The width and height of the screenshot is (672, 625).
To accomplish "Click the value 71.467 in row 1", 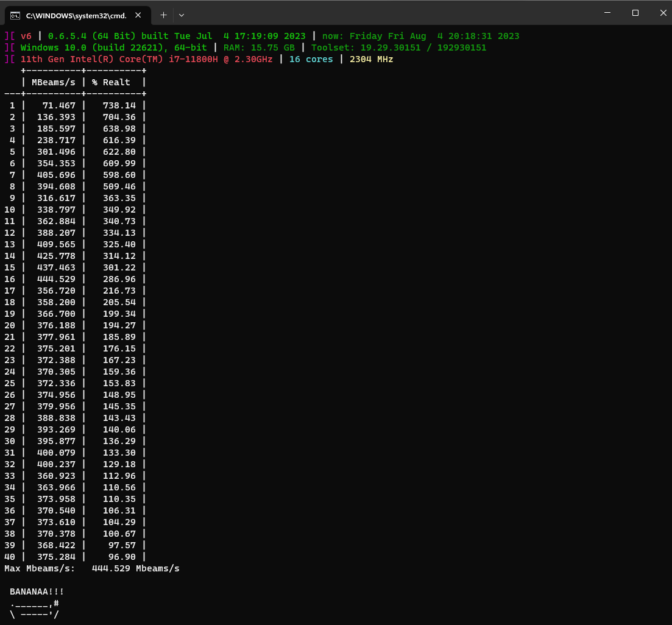I will tap(59, 105).
